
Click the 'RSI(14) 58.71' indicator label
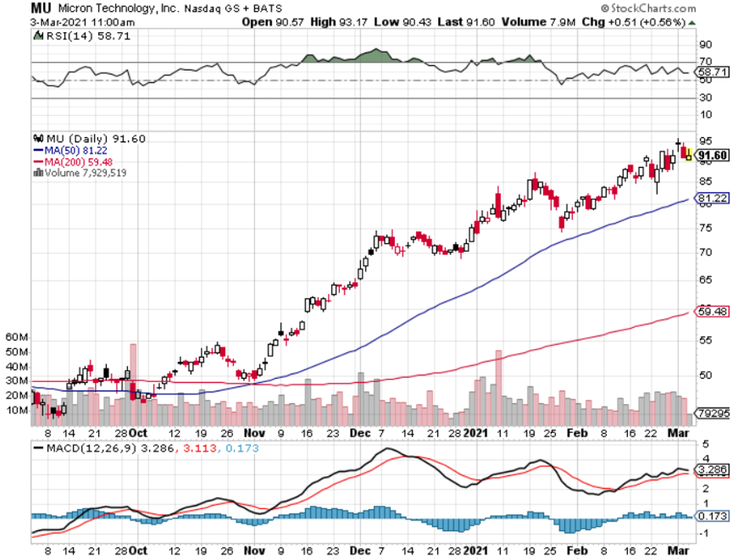click(89, 36)
